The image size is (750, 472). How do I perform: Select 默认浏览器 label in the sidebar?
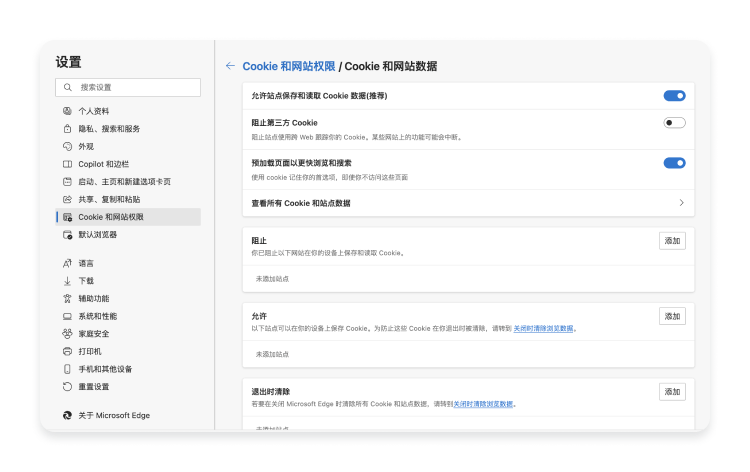pyautogui.click(x=98, y=235)
